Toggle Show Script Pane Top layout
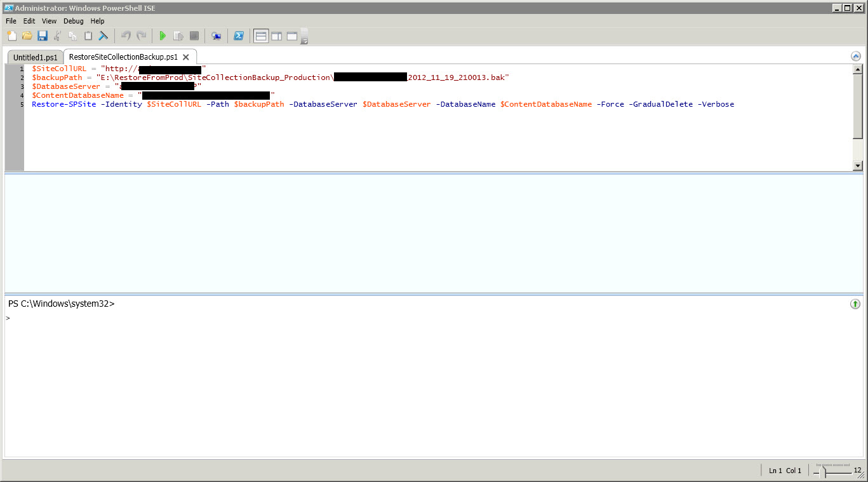Viewport: 868px width, 482px height. (261, 36)
